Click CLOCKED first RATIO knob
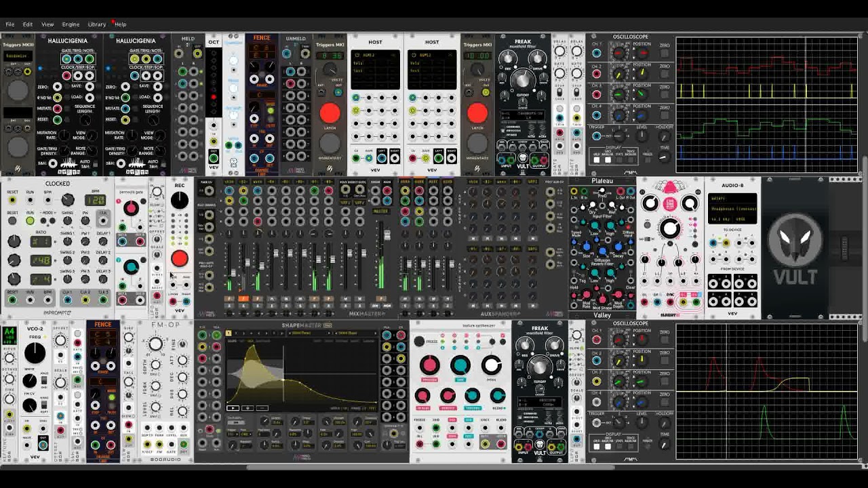868x488 pixels. (x=14, y=242)
